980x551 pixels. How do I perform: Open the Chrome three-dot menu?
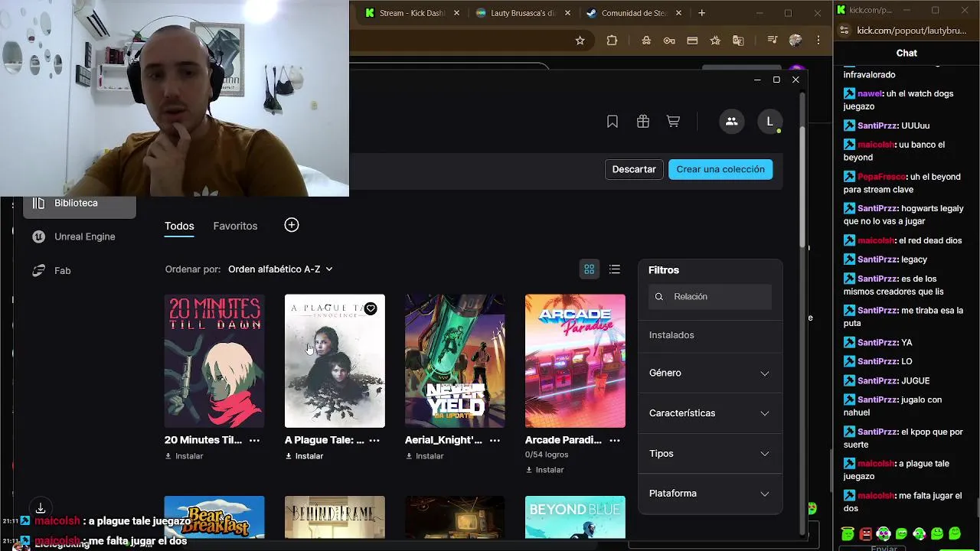pos(818,41)
